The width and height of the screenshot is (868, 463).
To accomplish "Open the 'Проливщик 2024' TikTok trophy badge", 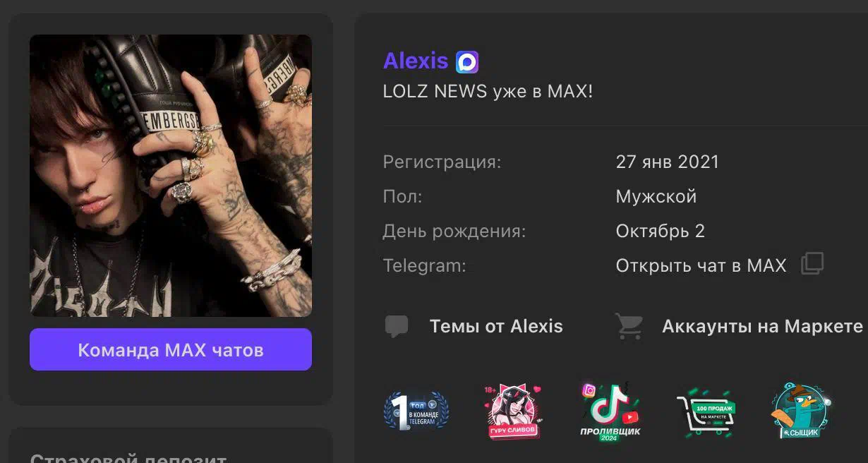I will 610,411.
